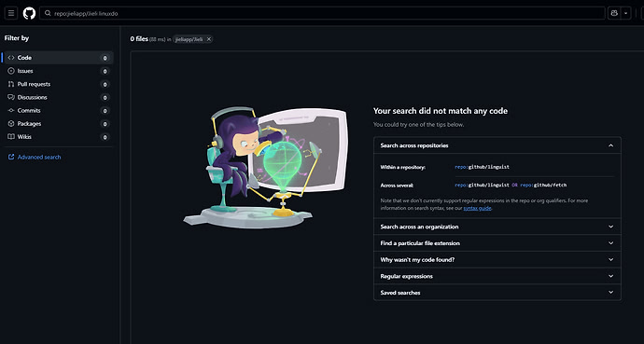Click the Code brackets icon in sidebar
The height and width of the screenshot is (344, 644).
[x=11, y=58]
